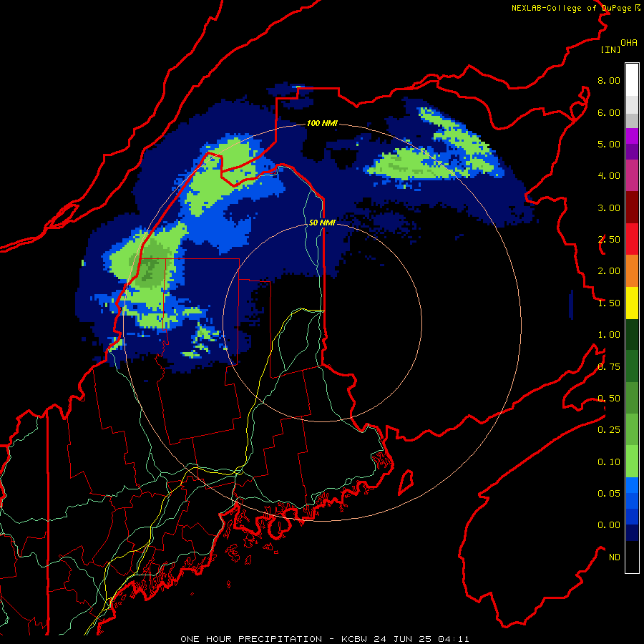Click the 4.00 legend value

609,176
